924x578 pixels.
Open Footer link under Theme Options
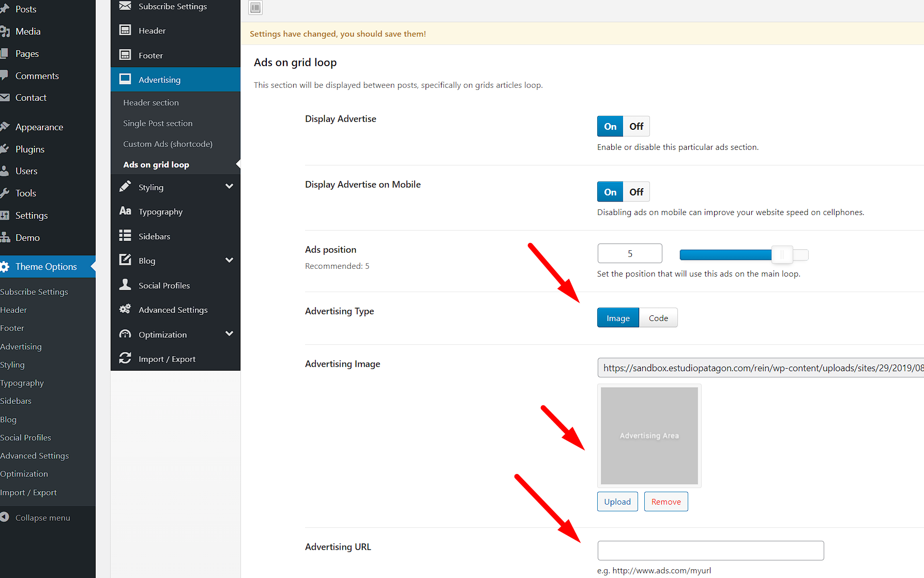coord(12,328)
